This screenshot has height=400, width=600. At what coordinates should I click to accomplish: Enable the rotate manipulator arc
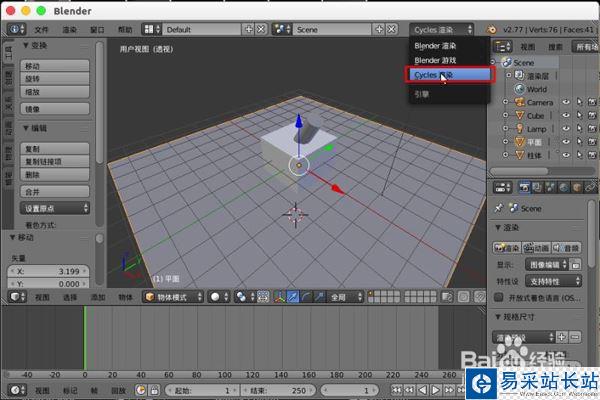(x=306, y=297)
